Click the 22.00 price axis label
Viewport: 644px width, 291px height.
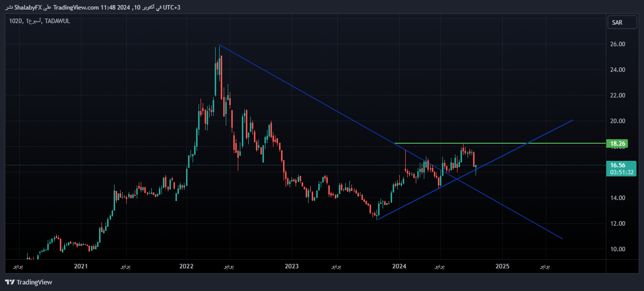tap(617, 95)
